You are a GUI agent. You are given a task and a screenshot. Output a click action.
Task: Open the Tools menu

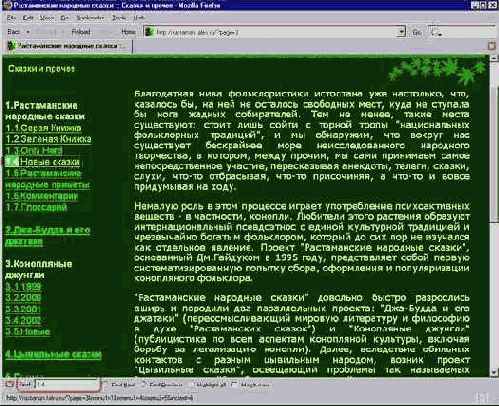(119, 18)
